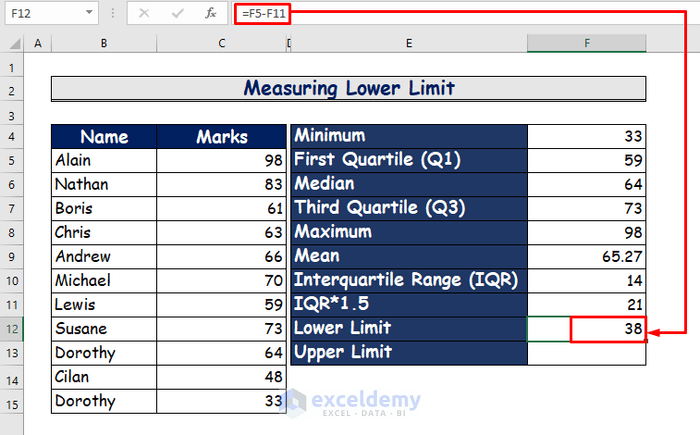Click the Cancel (X) formula bar icon

tap(144, 13)
